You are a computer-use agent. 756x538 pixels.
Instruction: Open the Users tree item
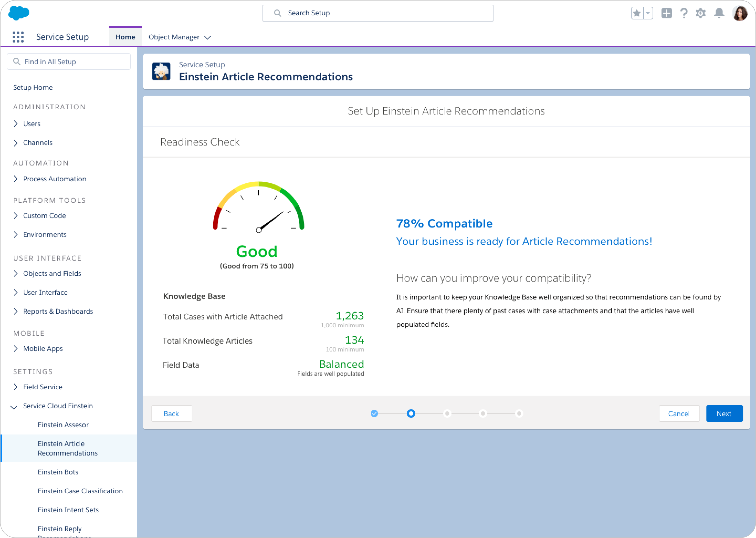click(x=31, y=123)
